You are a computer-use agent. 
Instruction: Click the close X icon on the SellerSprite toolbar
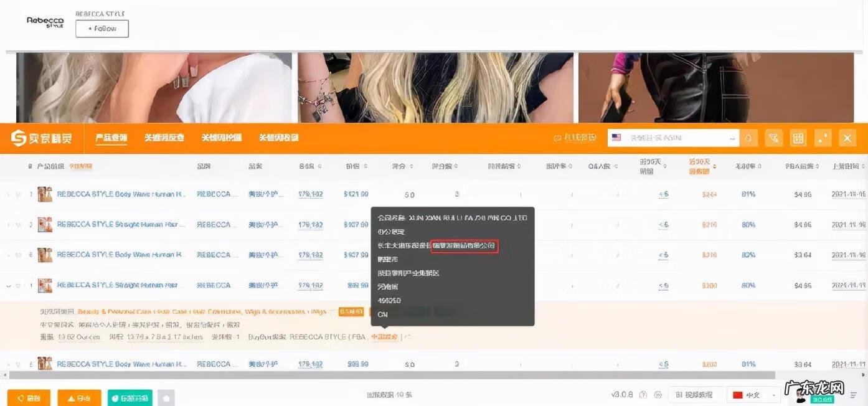click(x=847, y=138)
